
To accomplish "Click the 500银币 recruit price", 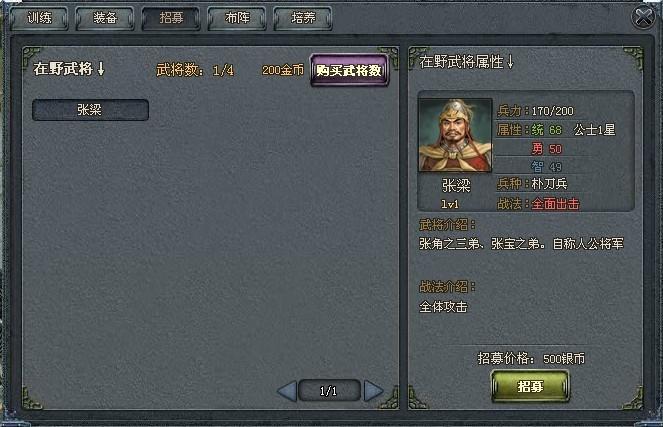I will point(564,359).
